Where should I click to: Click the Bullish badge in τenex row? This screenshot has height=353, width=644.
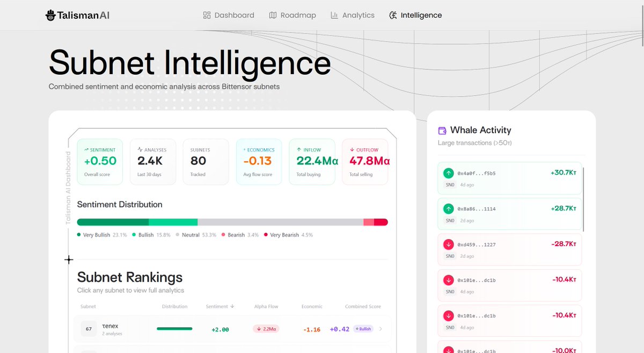[363, 329]
